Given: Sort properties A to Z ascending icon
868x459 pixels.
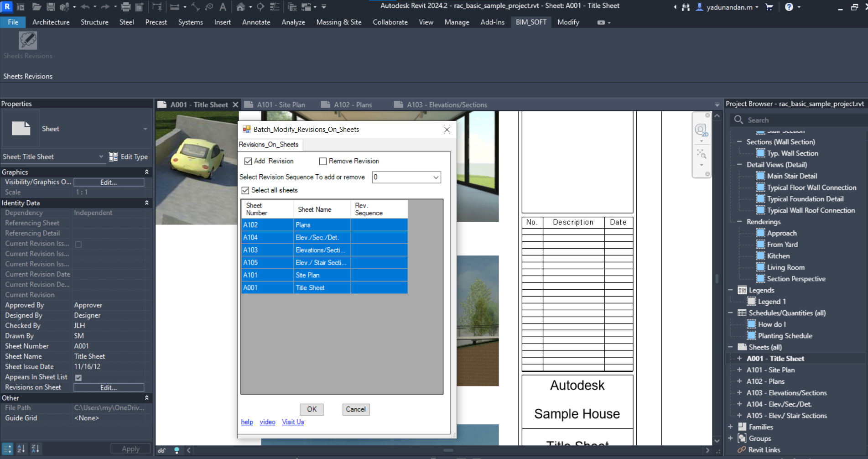Looking at the screenshot, I should (21, 449).
